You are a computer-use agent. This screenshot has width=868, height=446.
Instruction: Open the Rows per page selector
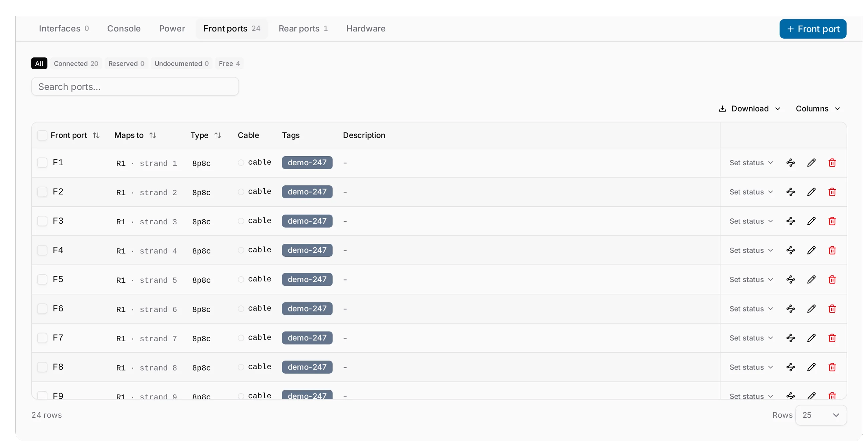(x=821, y=415)
